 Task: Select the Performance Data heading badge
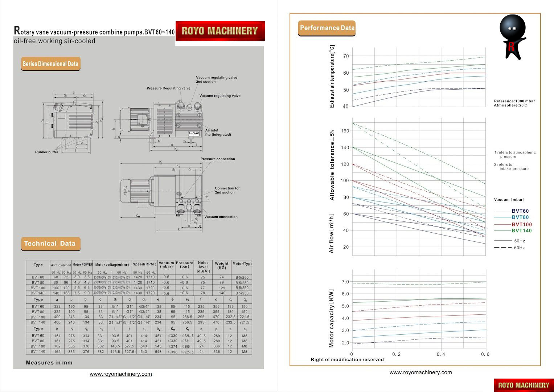[x=327, y=28]
